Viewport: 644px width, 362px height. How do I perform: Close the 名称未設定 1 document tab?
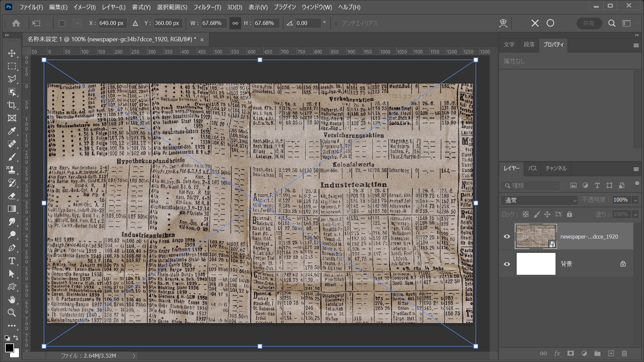click(x=202, y=40)
